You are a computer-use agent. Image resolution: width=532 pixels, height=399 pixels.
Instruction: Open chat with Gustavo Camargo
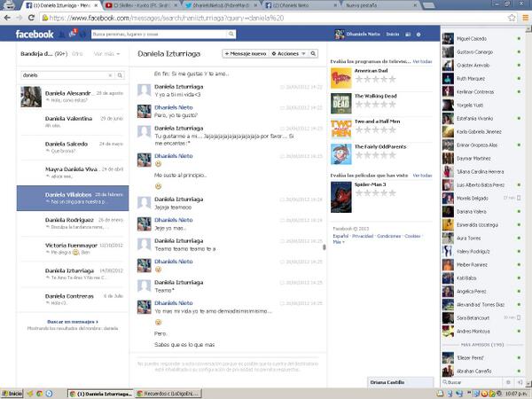pyautogui.click(x=481, y=52)
